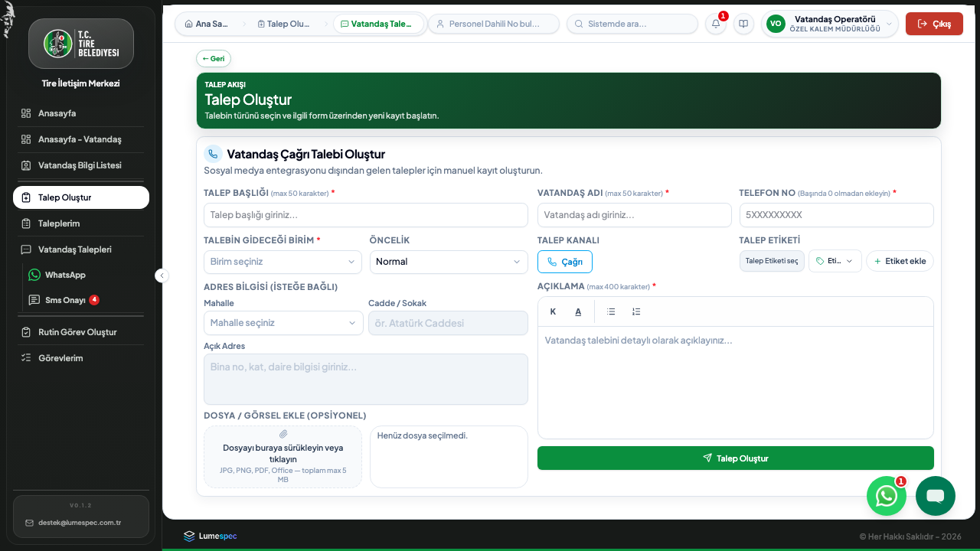Go back with the Geri button
This screenshot has width=980, height=551.
coord(214,58)
